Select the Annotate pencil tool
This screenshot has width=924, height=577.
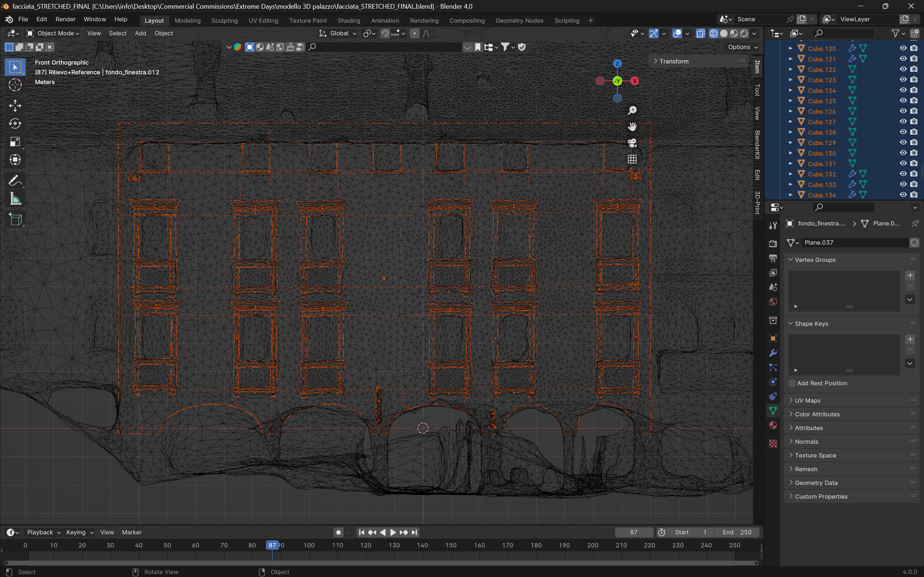coord(15,180)
